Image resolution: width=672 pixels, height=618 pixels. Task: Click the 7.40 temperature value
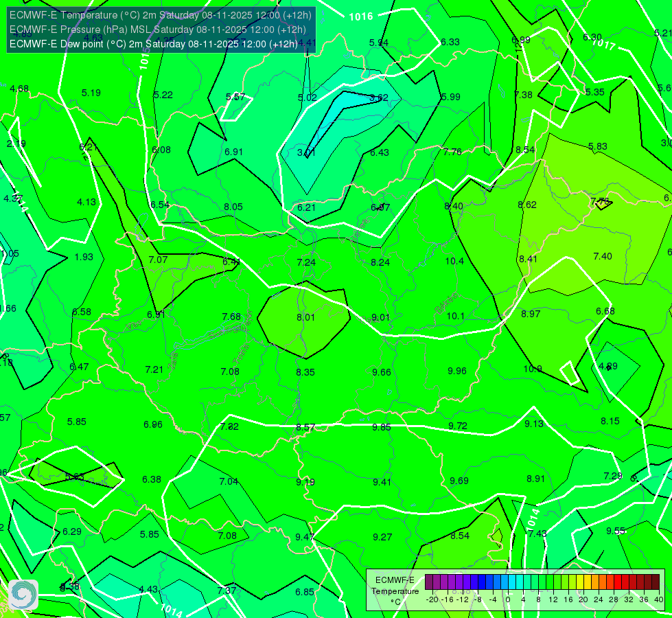click(x=603, y=256)
